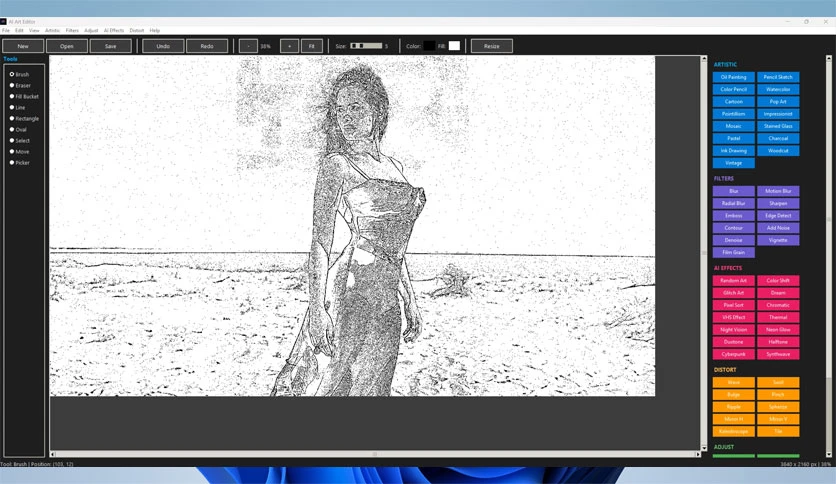Apply the Charcoal effect
Screen dimensions: 836x484
point(778,139)
